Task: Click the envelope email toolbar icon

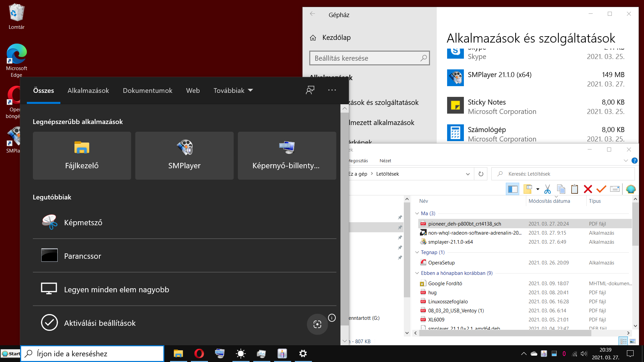Action: point(614,189)
